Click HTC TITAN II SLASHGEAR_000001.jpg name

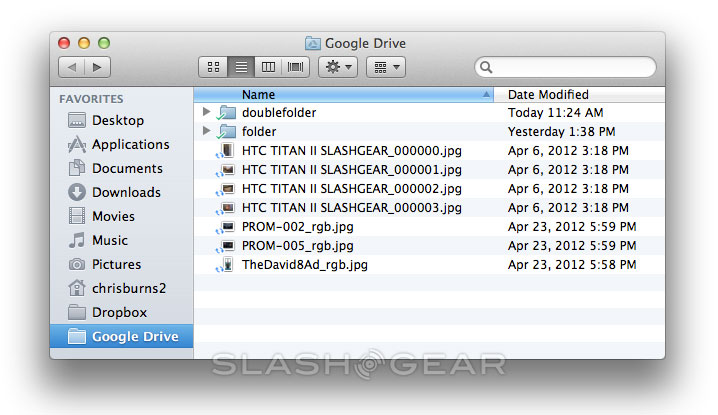(x=352, y=169)
